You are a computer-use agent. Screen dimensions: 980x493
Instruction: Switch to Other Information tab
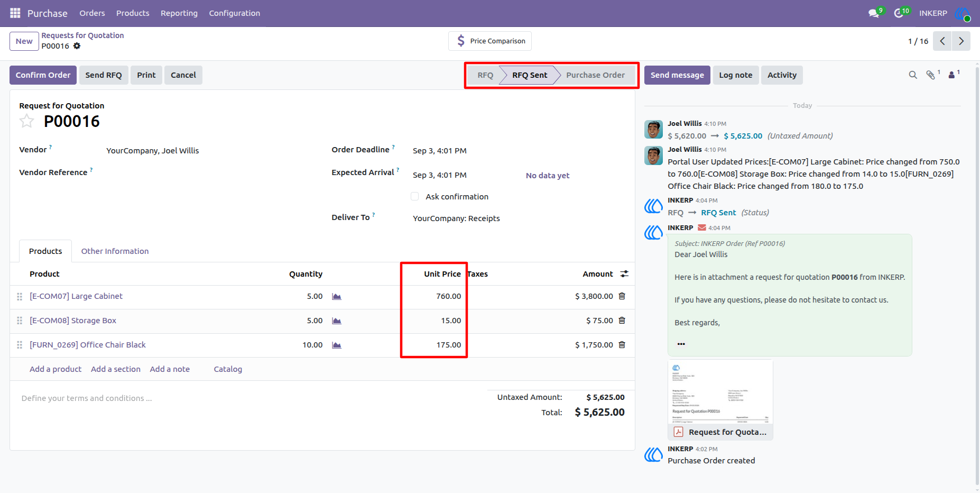tap(115, 251)
